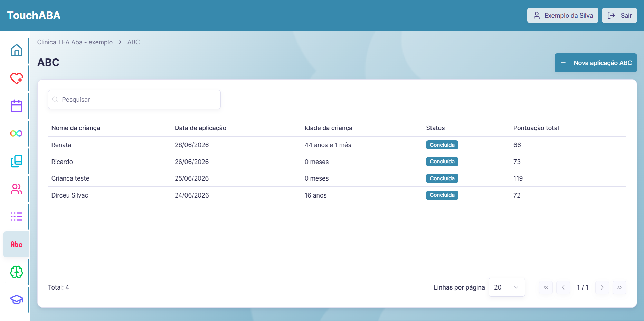Open the home icon in sidebar
Viewport: 644px width, 321px height.
(16, 51)
